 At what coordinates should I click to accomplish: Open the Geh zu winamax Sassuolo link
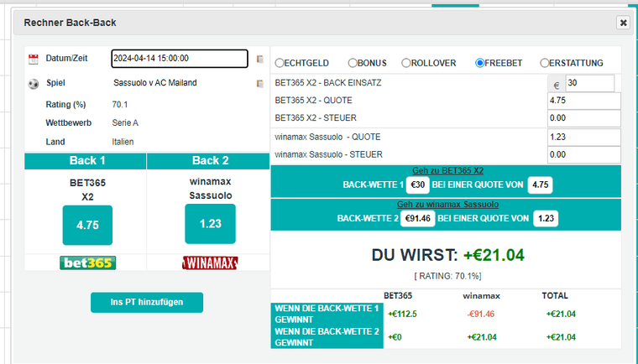447,204
